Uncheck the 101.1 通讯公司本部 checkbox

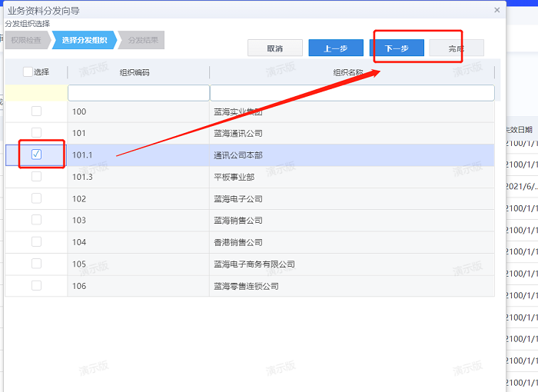[x=36, y=154]
